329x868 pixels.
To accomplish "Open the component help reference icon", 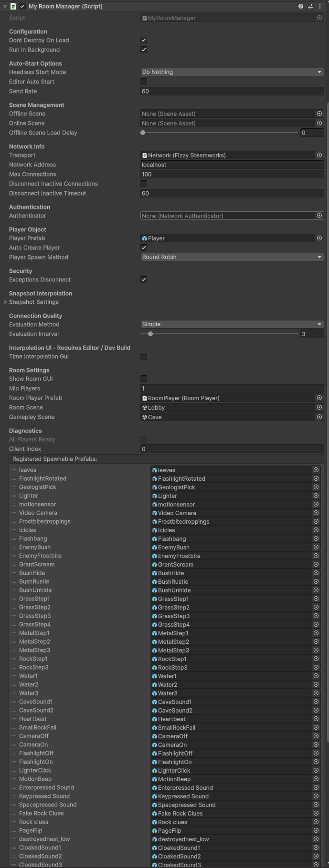I will (x=300, y=6).
